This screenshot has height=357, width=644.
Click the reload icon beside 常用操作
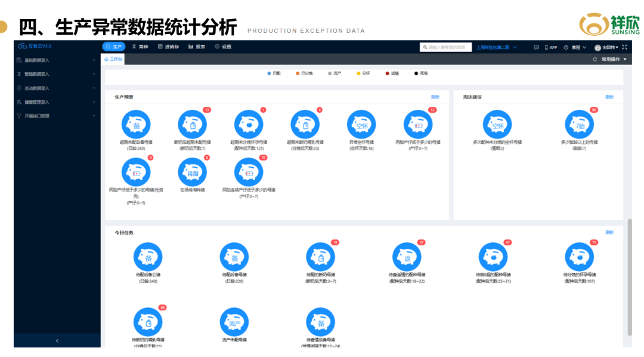point(595,60)
